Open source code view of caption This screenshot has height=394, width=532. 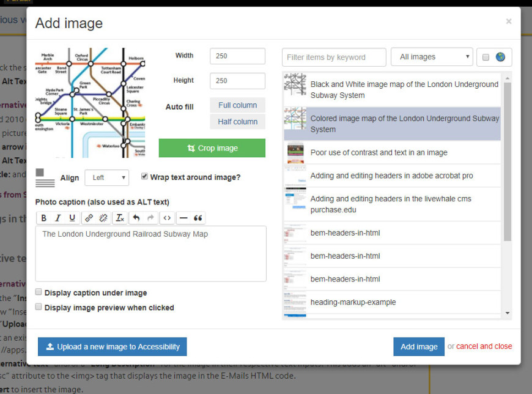pos(167,218)
